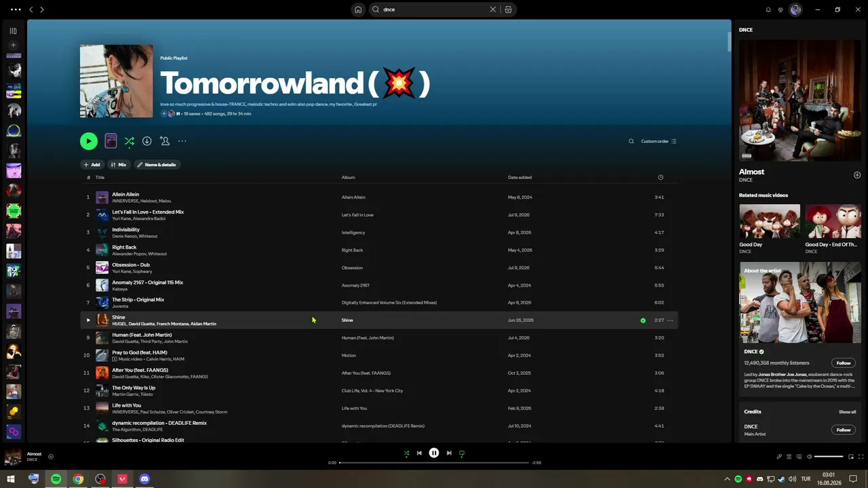Open the three-dot app menu in the title bar
Viewport: 868px width, 488px height.
[x=16, y=9]
